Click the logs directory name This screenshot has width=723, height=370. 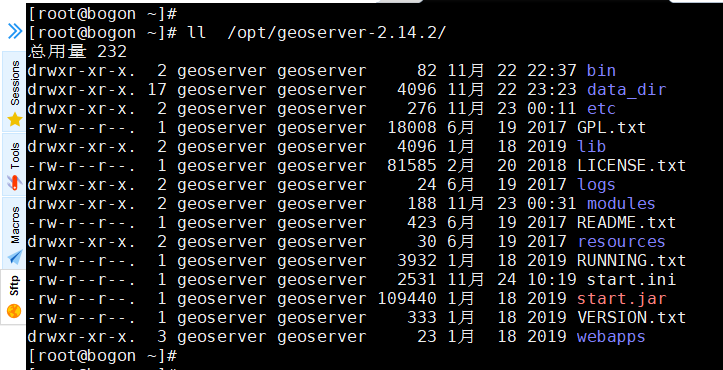596,185
